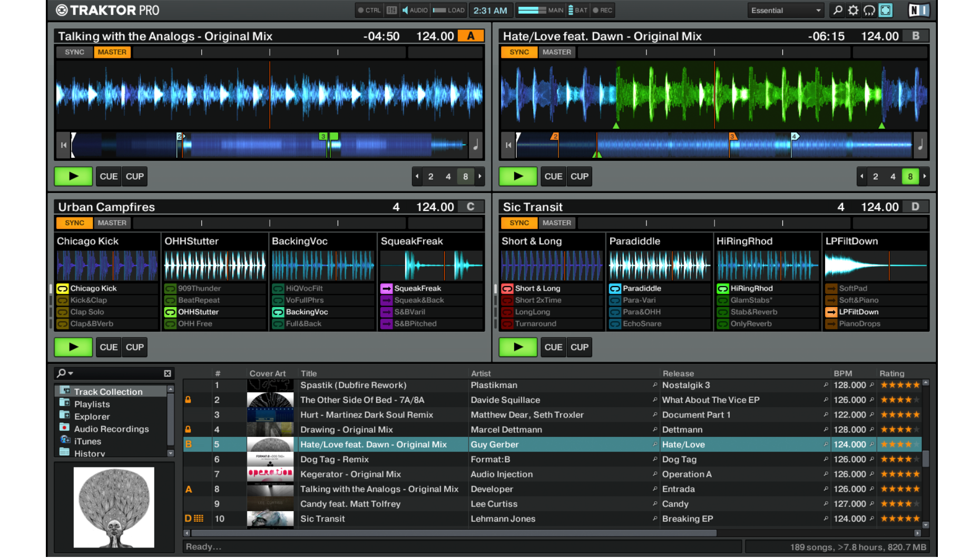Click the AUDIO indicator in the header
The image size is (980, 558).
point(415,10)
